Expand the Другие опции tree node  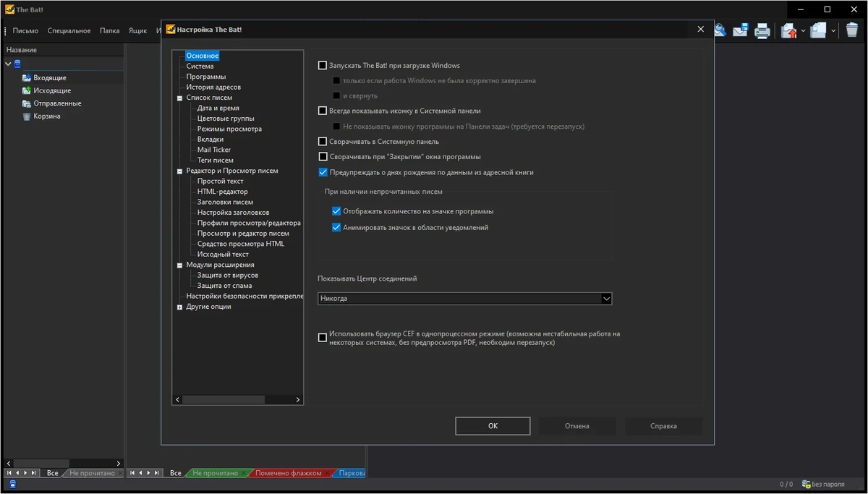pyautogui.click(x=179, y=307)
